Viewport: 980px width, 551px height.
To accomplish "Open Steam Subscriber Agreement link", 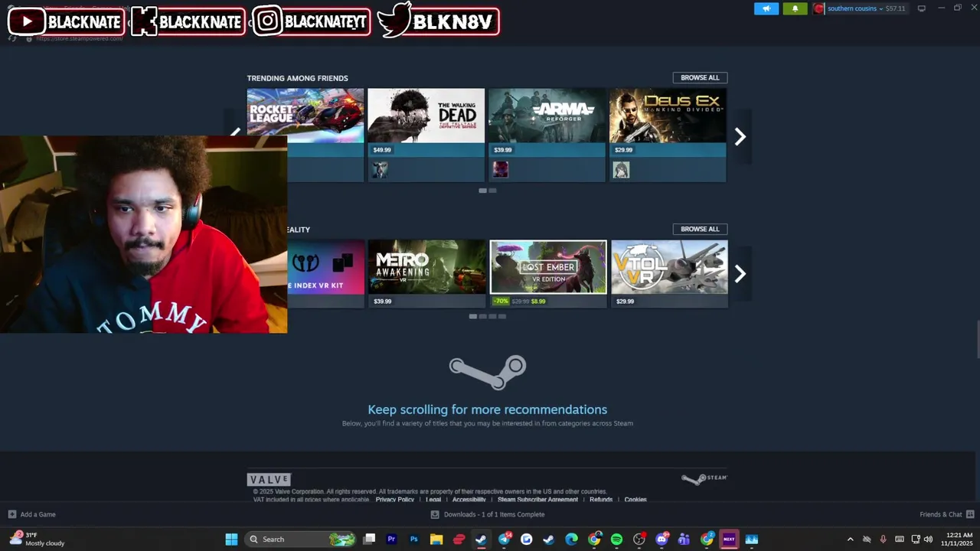I will pyautogui.click(x=537, y=500).
